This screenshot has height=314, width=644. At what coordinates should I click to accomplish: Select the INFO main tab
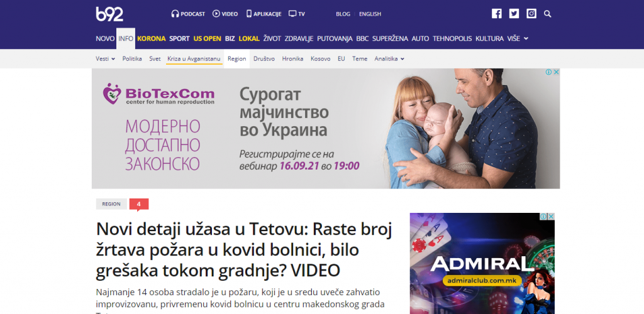click(x=126, y=38)
